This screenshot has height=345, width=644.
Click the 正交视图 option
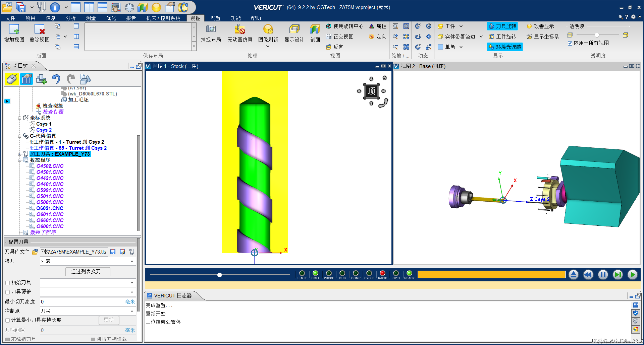340,37
